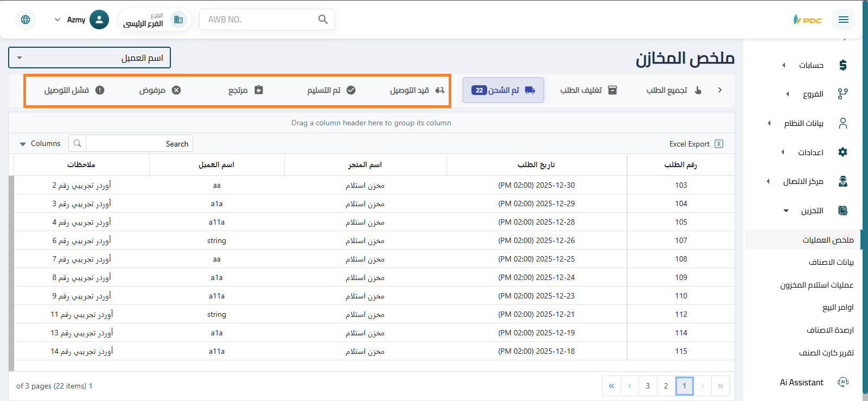
Task: Focus the AWB NO. input field
Action: (x=260, y=20)
